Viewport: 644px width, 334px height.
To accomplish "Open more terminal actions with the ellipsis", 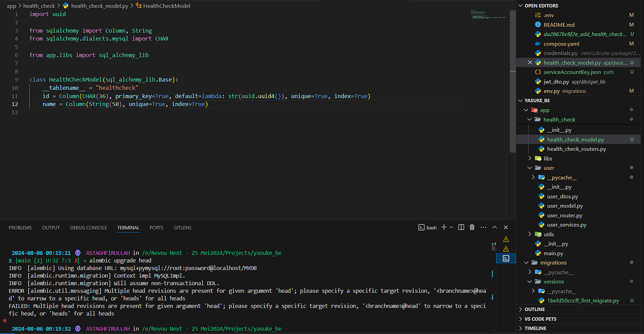I will tap(482, 227).
